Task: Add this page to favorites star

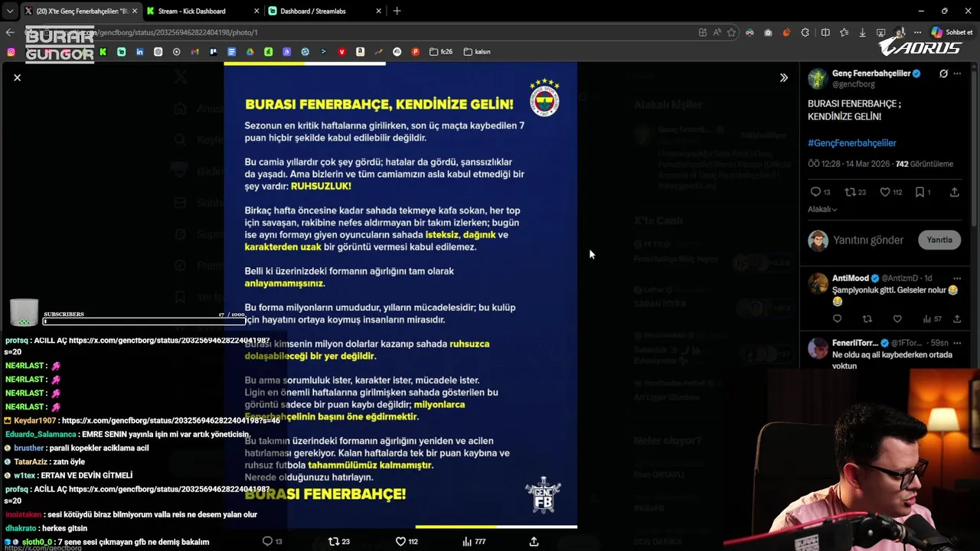Action: 731,32
